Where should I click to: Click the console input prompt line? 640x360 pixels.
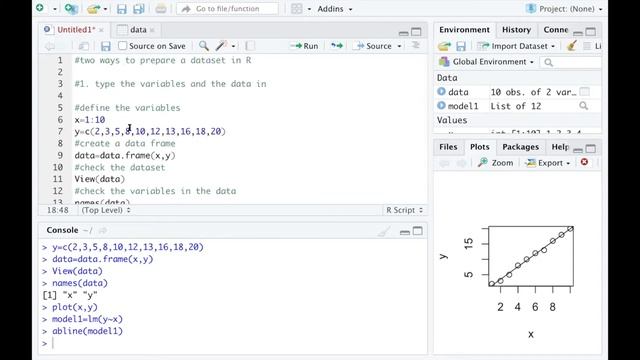click(x=233, y=343)
